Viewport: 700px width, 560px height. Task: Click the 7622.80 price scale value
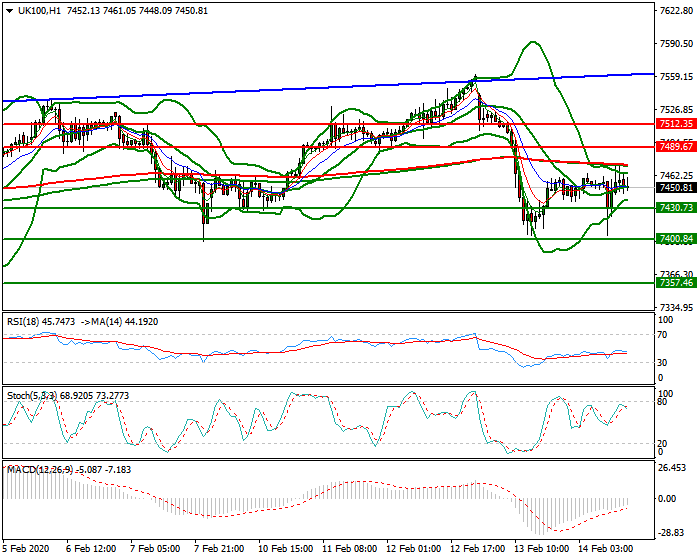click(x=676, y=11)
